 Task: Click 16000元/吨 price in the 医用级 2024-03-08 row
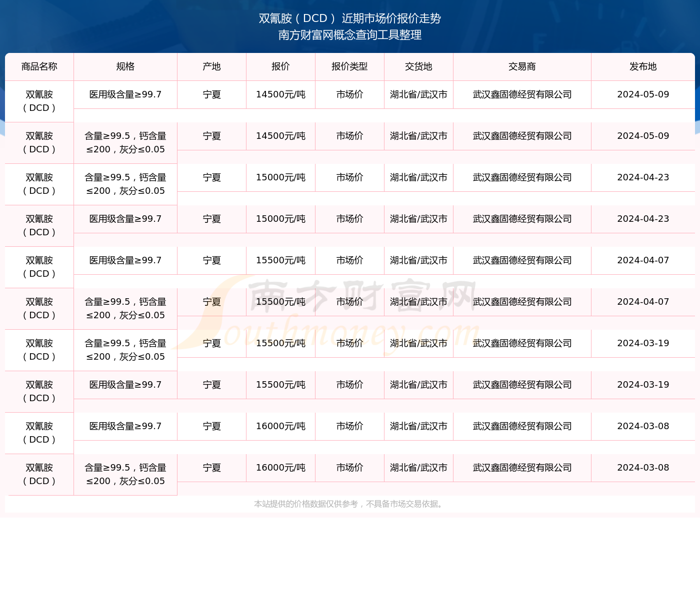[281, 426]
